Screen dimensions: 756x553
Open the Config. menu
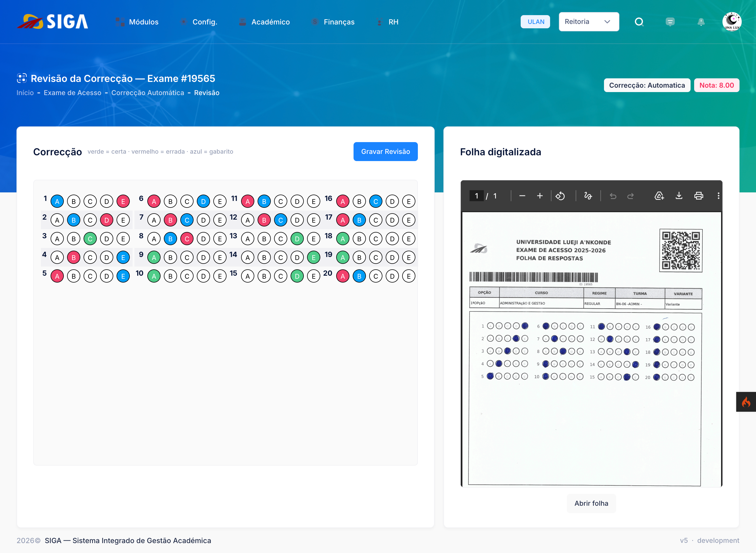198,22
